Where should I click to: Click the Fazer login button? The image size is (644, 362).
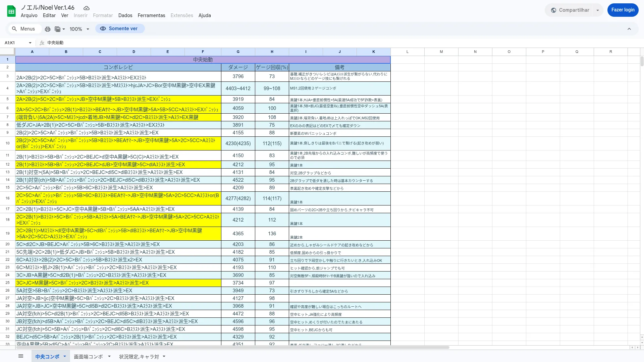(x=623, y=10)
